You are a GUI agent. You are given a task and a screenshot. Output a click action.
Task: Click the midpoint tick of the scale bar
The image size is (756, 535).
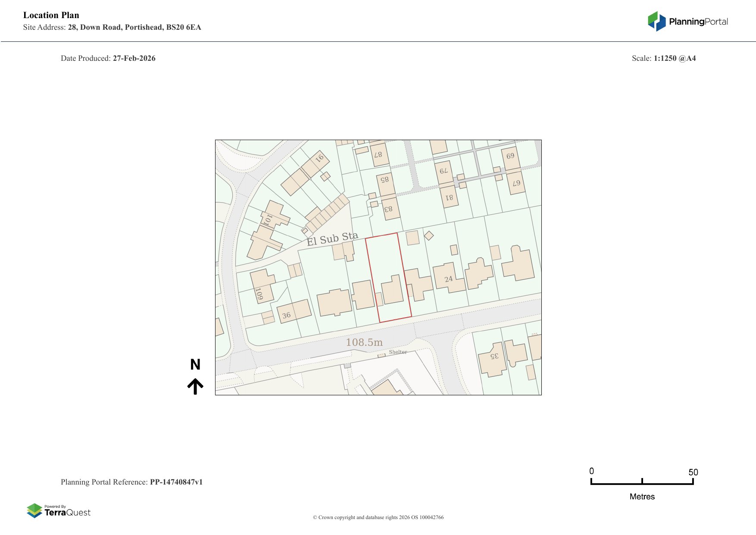pos(642,481)
